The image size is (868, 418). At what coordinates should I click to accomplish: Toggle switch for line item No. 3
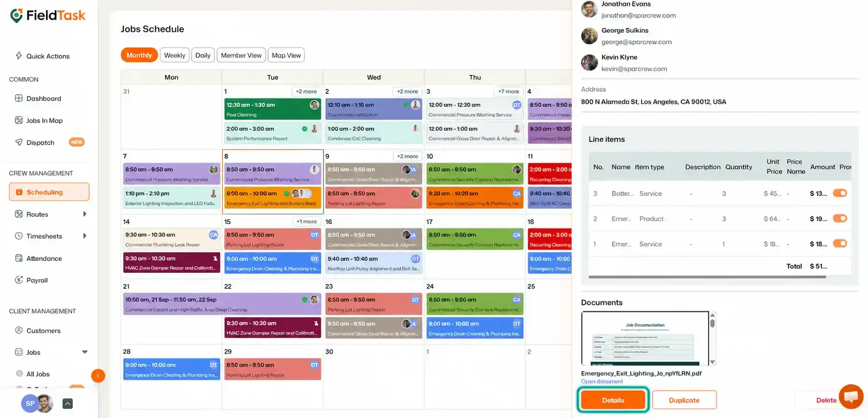[x=840, y=193]
